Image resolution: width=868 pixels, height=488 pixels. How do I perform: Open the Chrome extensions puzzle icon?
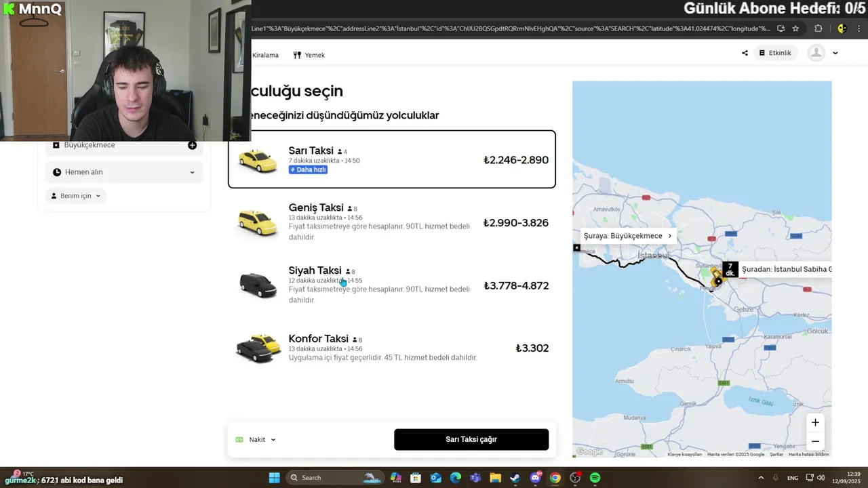[818, 28]
